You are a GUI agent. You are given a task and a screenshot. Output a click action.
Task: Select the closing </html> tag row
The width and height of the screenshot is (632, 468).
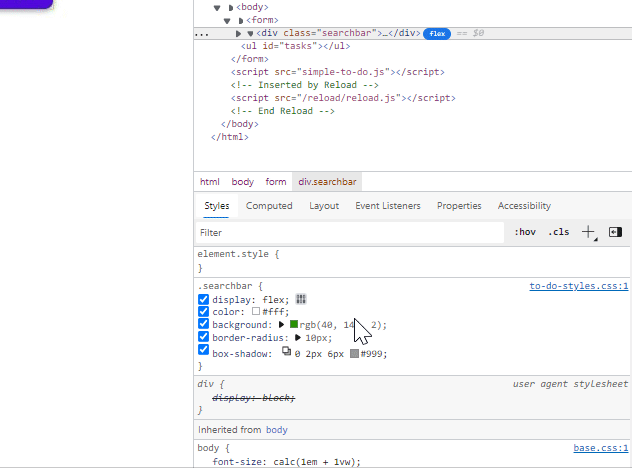click(x=230, y=137)
